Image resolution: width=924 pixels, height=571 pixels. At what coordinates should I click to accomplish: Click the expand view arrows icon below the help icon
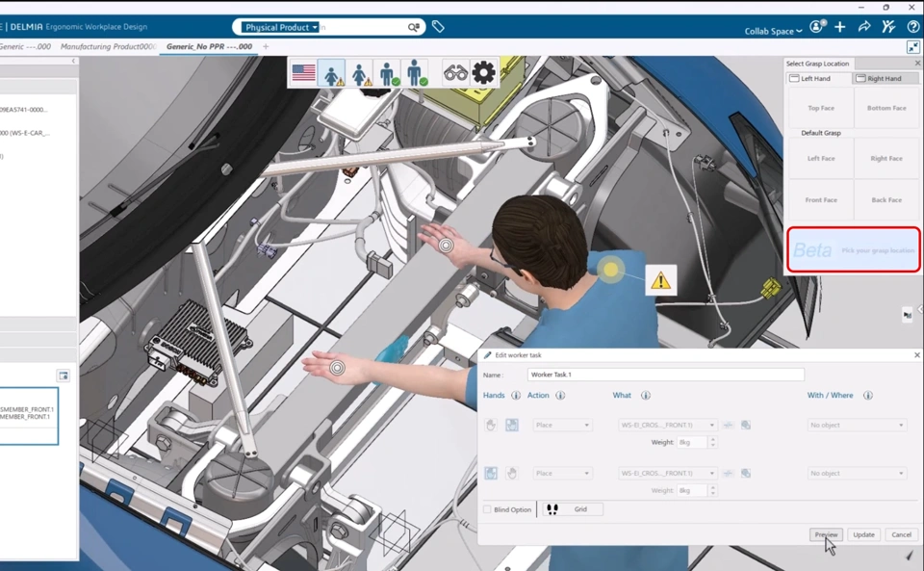point(912,47)
